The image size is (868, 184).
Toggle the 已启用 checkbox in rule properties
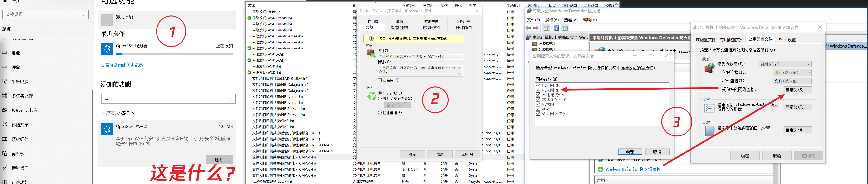point(380,80)
